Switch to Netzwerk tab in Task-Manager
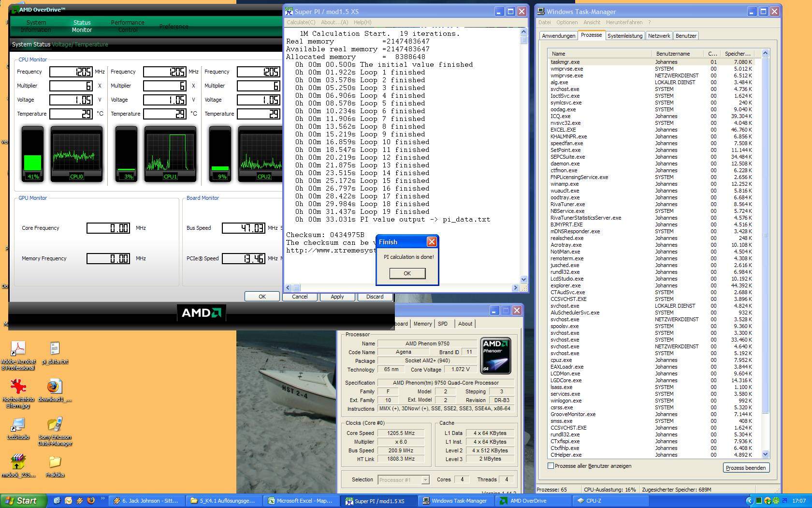Viewport: 812px width, 508px height. (659, 36)
